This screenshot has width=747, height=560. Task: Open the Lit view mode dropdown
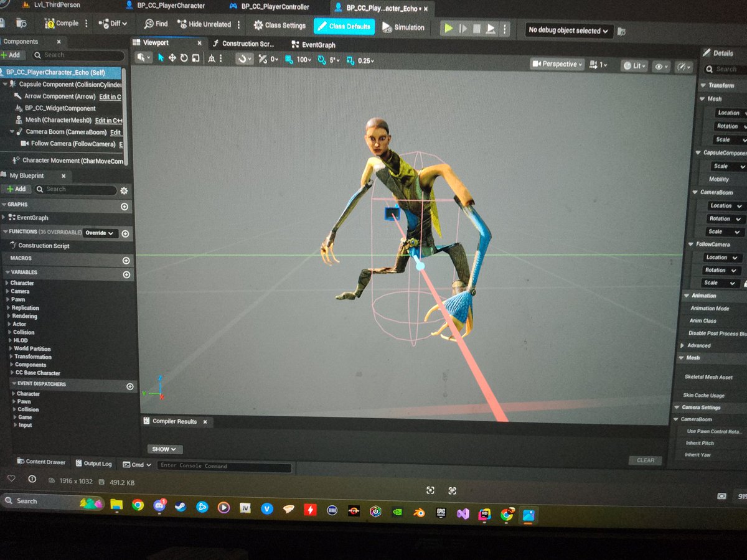(635, 65)
